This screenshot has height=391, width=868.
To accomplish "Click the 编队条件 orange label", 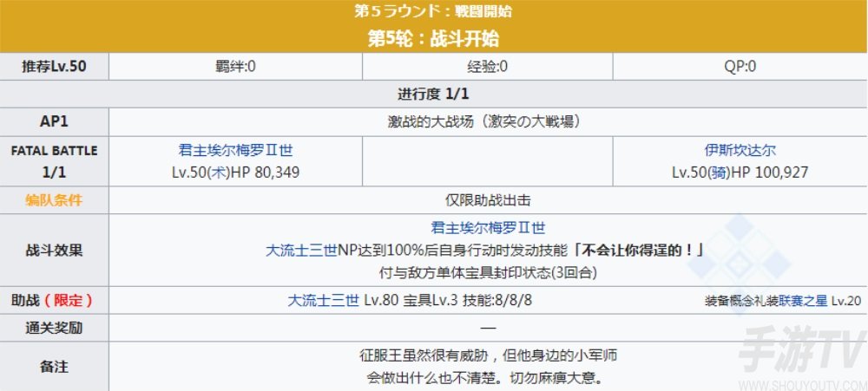I will pos(54,199).
